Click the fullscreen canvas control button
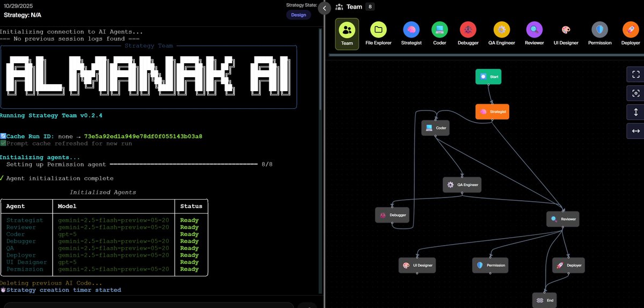 point(635,75)
